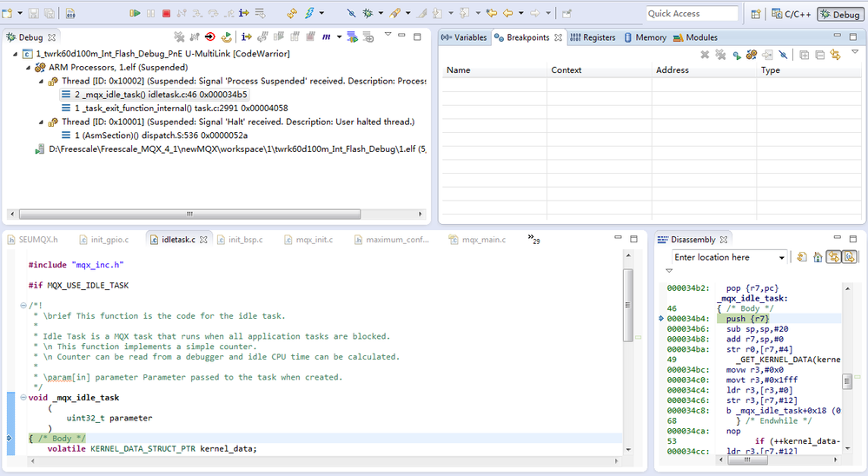The width and height of the screenshot is (868, 476).
Task: Click the green bug Debug launch icon
Action: point(368,13)
